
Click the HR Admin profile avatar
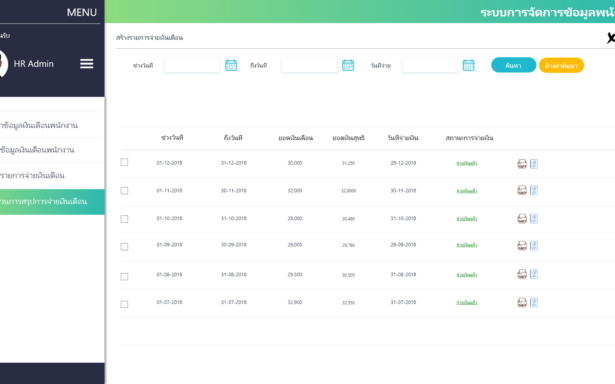coord(3,64)
